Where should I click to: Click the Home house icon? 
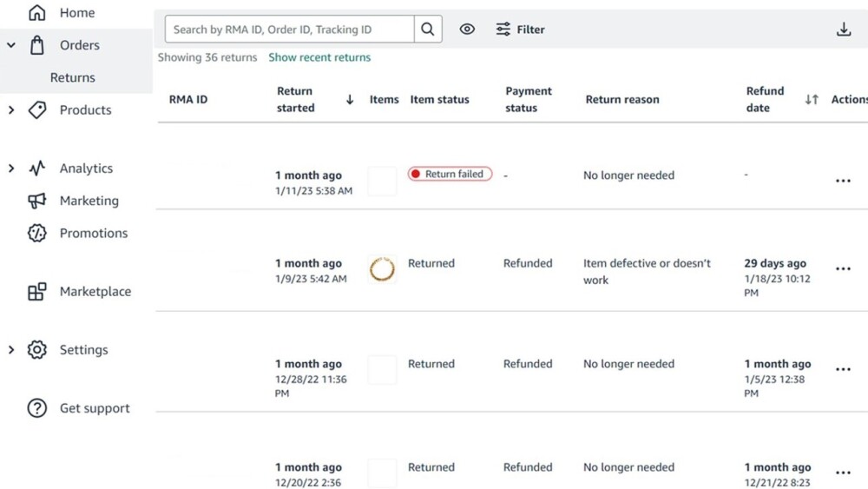(x=36, y=13)
